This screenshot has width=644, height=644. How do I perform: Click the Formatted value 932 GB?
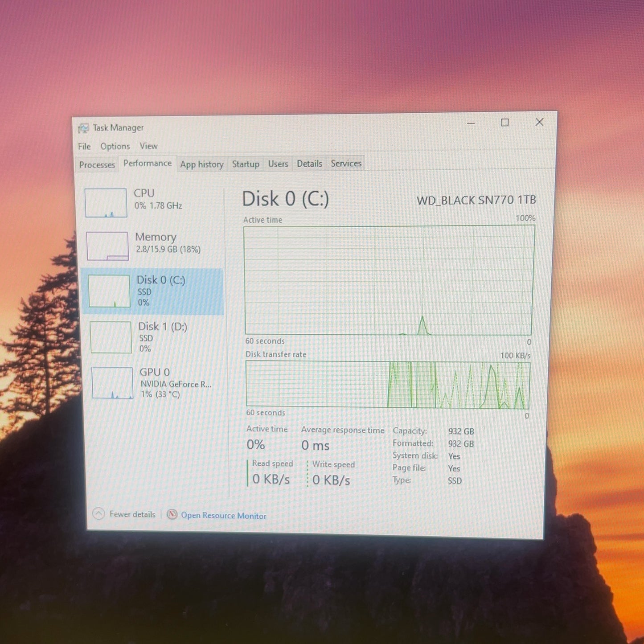pyautogui.click(x=461, y=444)
